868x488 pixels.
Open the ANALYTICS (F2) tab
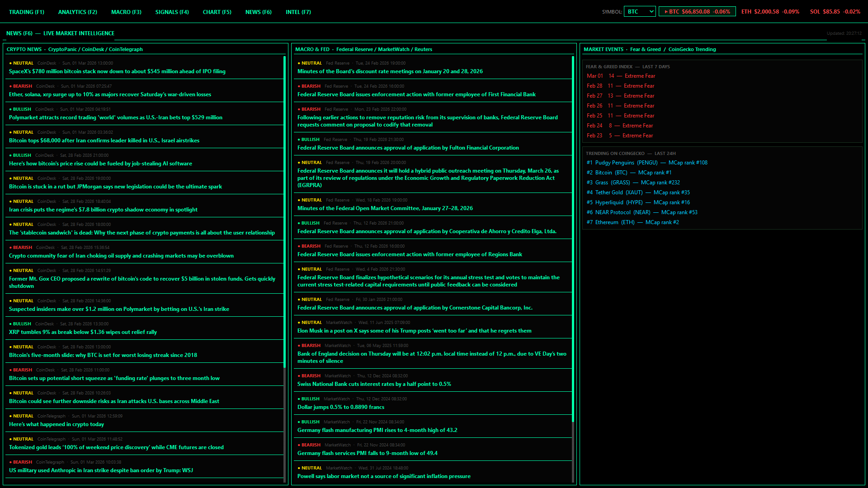[x=77, y=12]
